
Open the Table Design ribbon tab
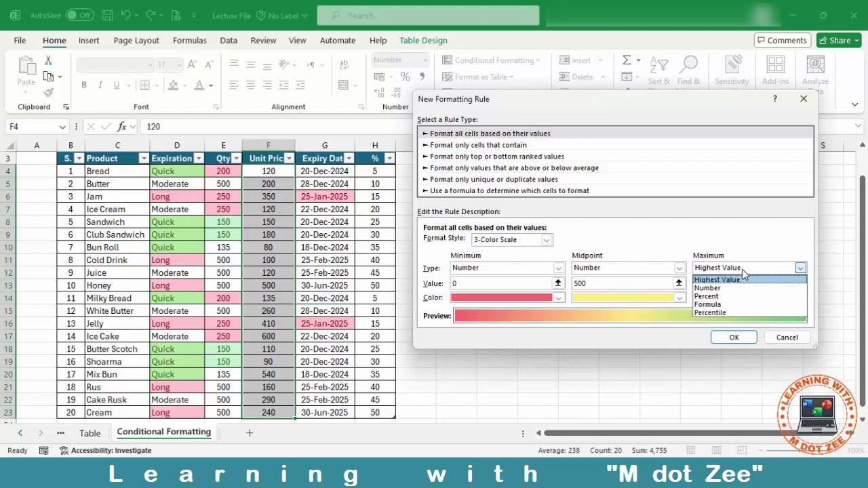click(x=423, y=41)
